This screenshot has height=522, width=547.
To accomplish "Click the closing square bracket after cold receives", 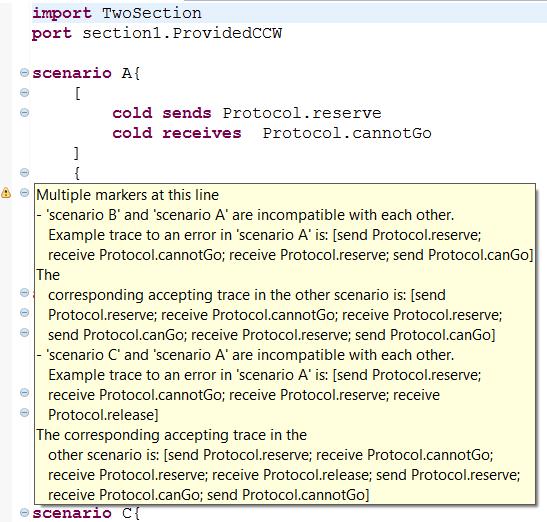I will [77, 154].
